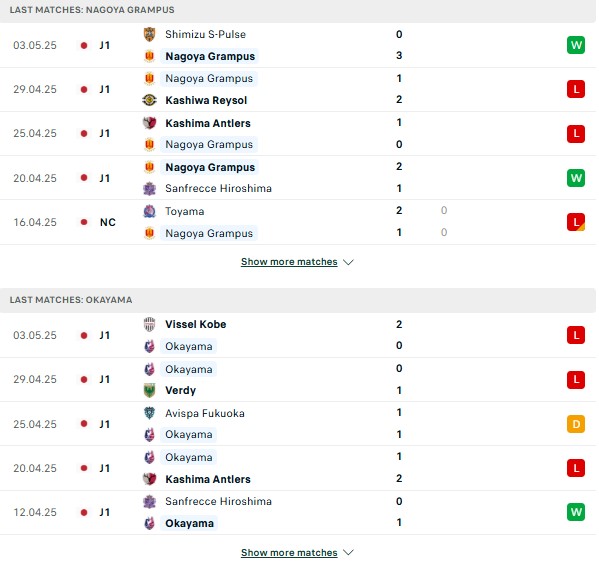Click the red L badge for Kashiwa Reysol match
599x573 pixels.
pyautogui.click(x=576, y=89)
